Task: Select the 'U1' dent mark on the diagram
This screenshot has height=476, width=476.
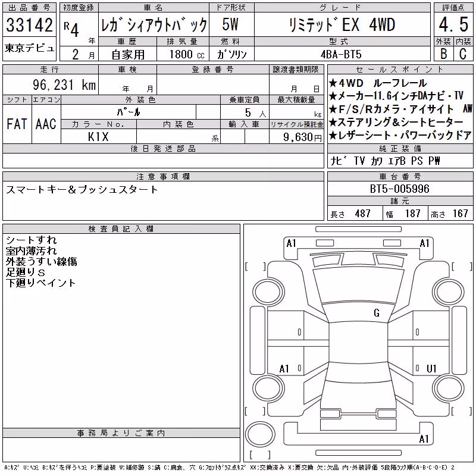Action: click(431, 368)
